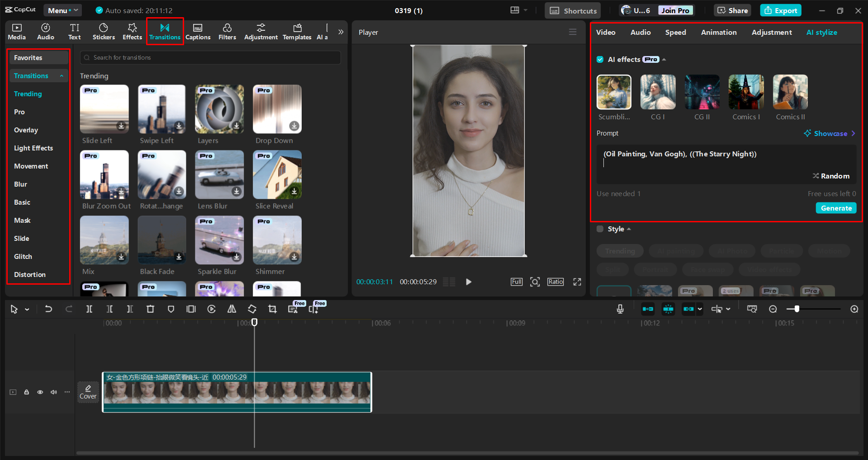
Task: Zoom out the timeline with magnifier icon
Action: click(773, 309)
